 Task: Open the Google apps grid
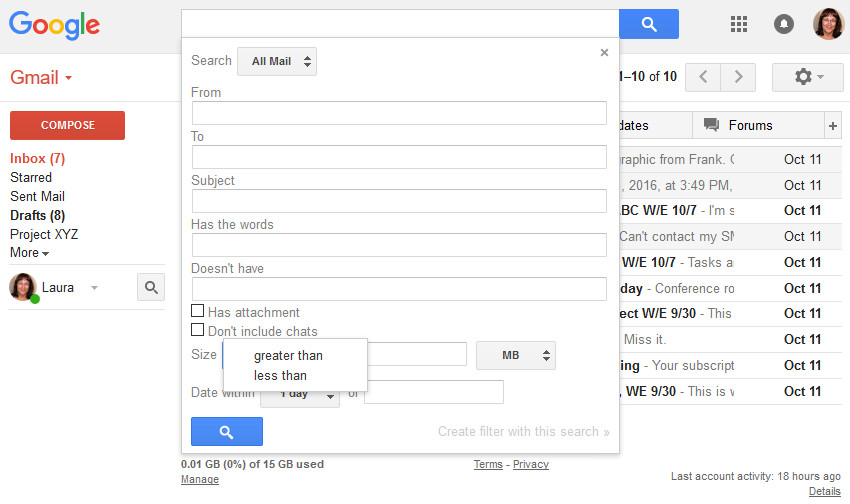pyautogui.click(x=739, y=24)
